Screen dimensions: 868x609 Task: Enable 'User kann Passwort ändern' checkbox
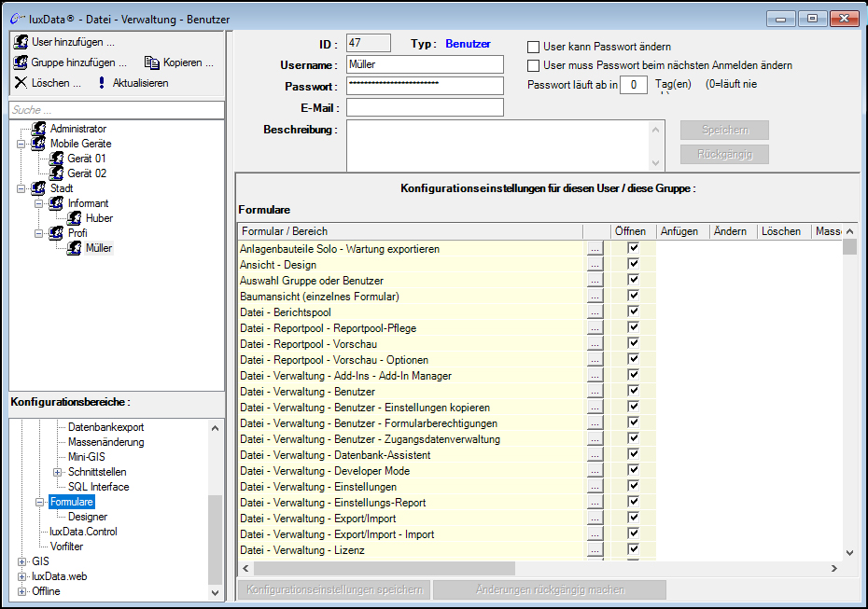tap(534, 47)
